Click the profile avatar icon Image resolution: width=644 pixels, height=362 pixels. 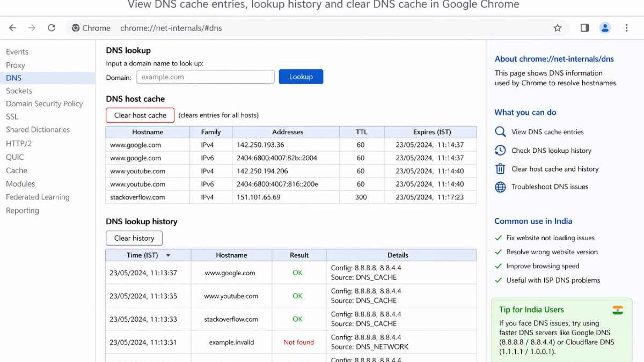point(605,27)
